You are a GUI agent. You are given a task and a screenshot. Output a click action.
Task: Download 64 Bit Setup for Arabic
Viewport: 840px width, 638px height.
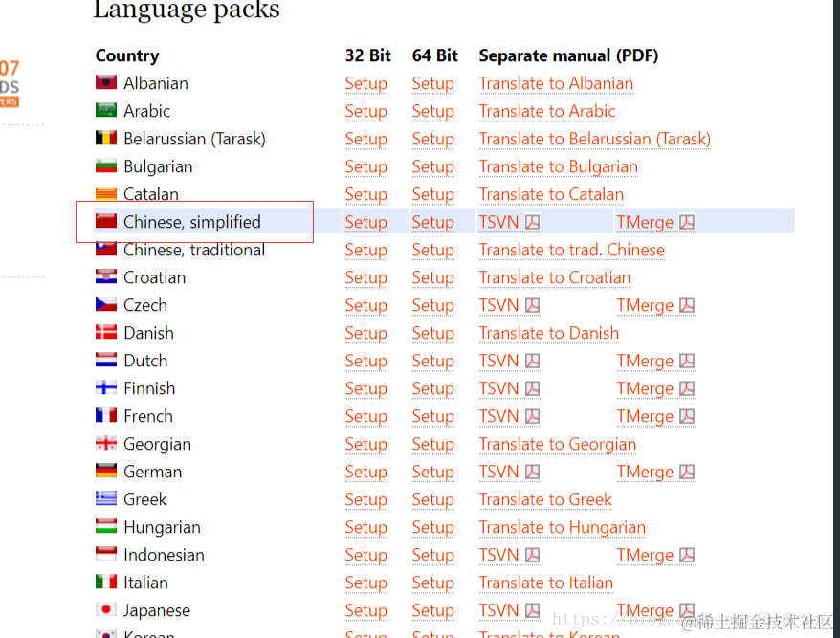click(x=432, y=111)
